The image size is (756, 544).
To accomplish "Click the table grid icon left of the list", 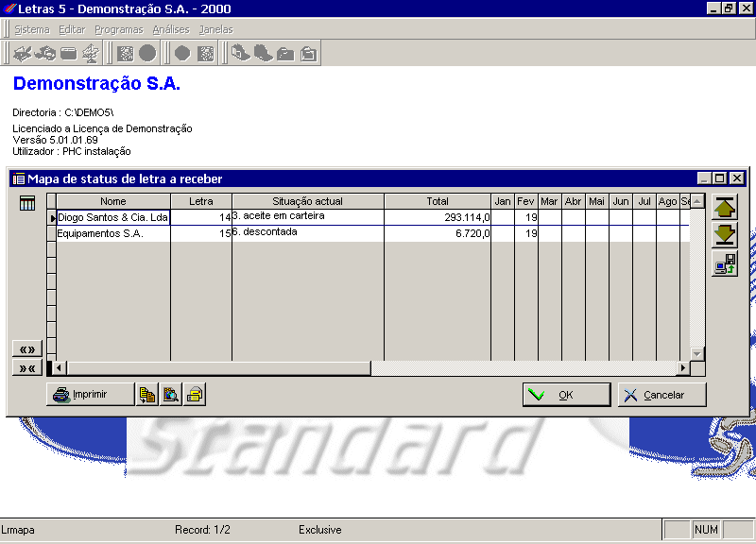I will click(x=27, y=203).
